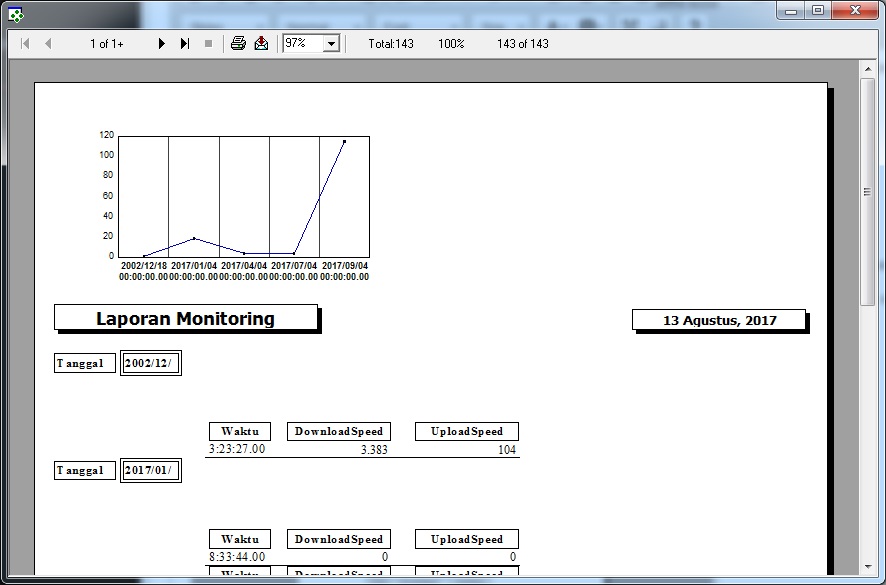
Task: Jump to the last page of the report
Action: click(x=185, y=44)
